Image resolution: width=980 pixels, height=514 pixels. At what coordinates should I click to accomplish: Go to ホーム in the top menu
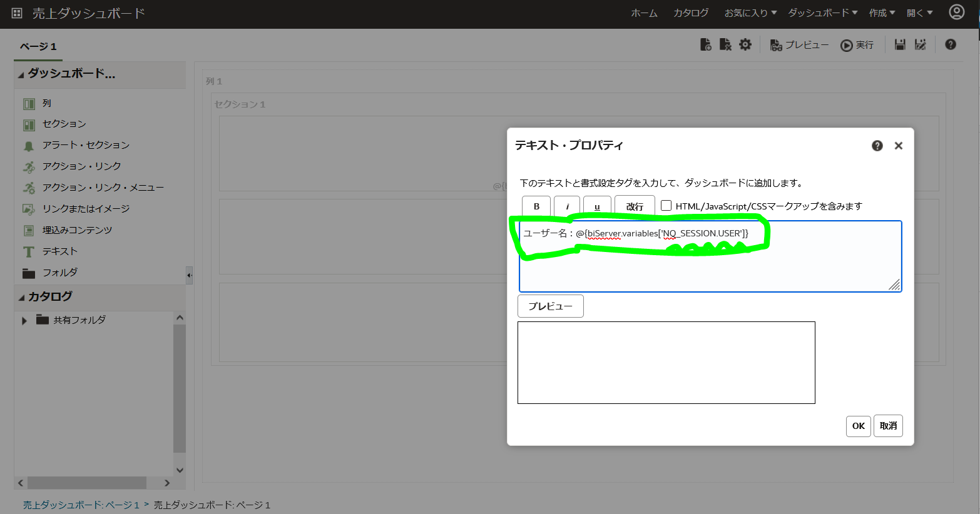click(x=644, y=13)
